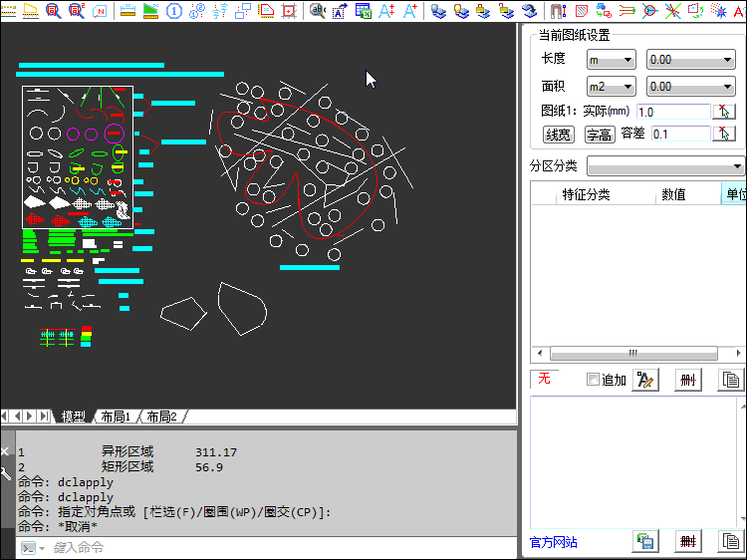This screenshot has height=560, width=747.
Task: Open the 面积 unit m2 dropdown
Action: 611,87
